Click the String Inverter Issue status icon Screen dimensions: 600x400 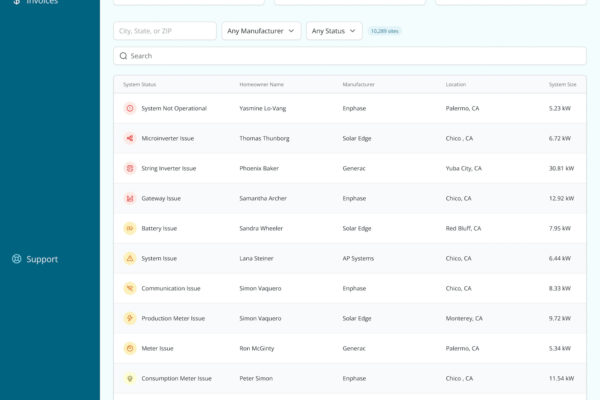130,168
